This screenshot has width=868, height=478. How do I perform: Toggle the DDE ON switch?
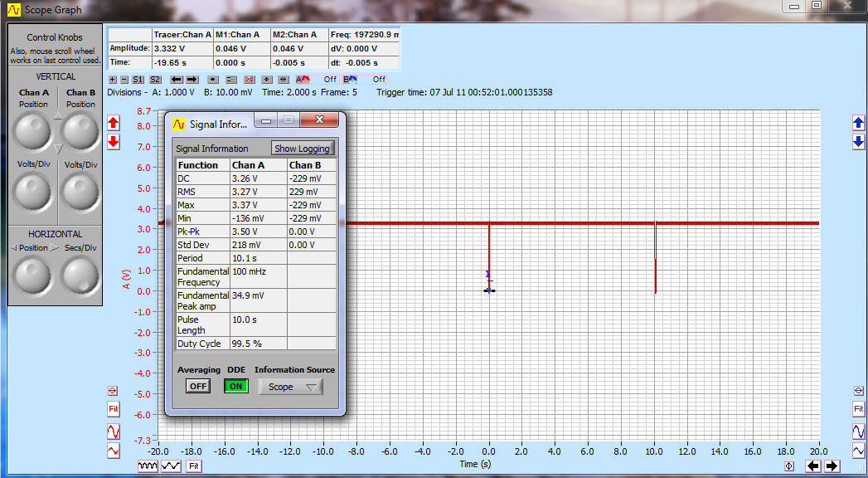point(236,387)
